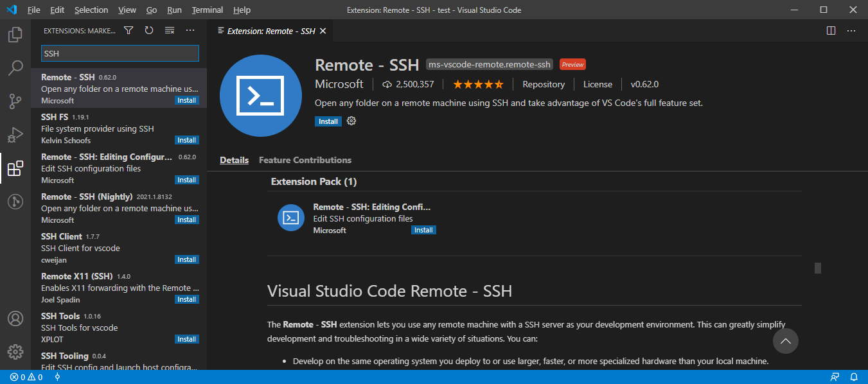Open the Terminal menu
The width and height of the screenshot is (868, 384).
[x=208, y=10]
